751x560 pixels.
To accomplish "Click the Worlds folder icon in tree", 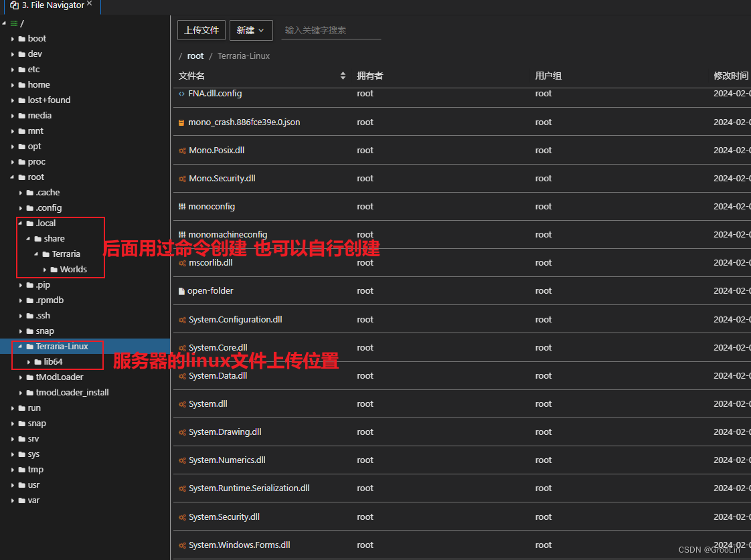I will pos(54,270).
